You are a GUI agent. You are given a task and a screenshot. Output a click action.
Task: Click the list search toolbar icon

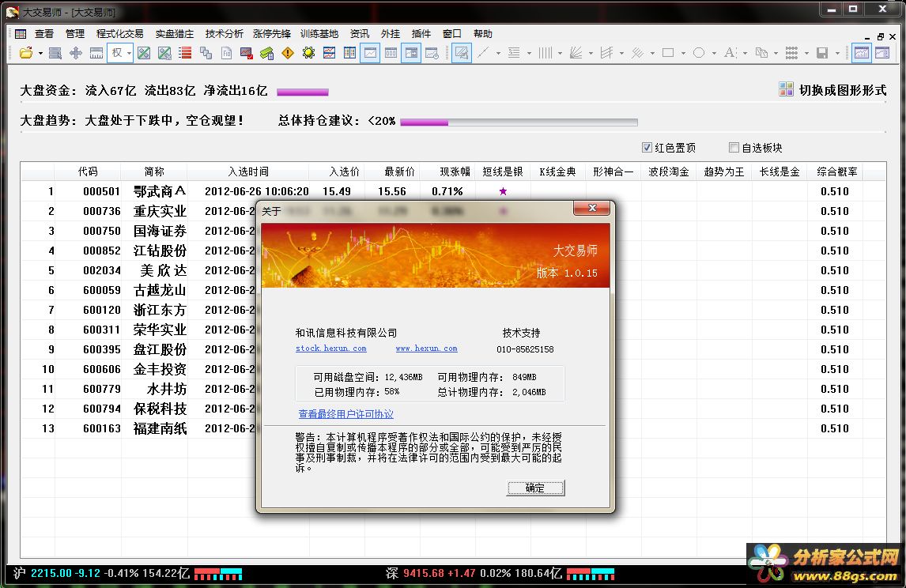point(55,53)
